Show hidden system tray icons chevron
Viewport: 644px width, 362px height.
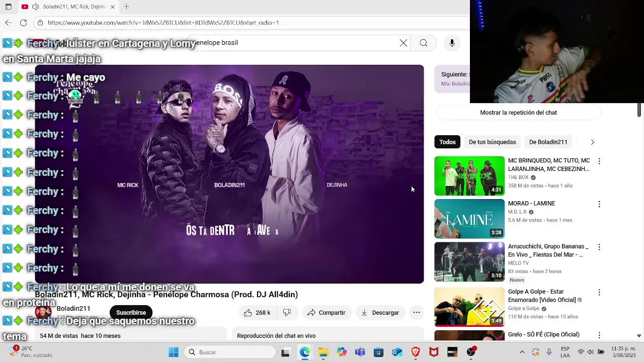(522, 352)
